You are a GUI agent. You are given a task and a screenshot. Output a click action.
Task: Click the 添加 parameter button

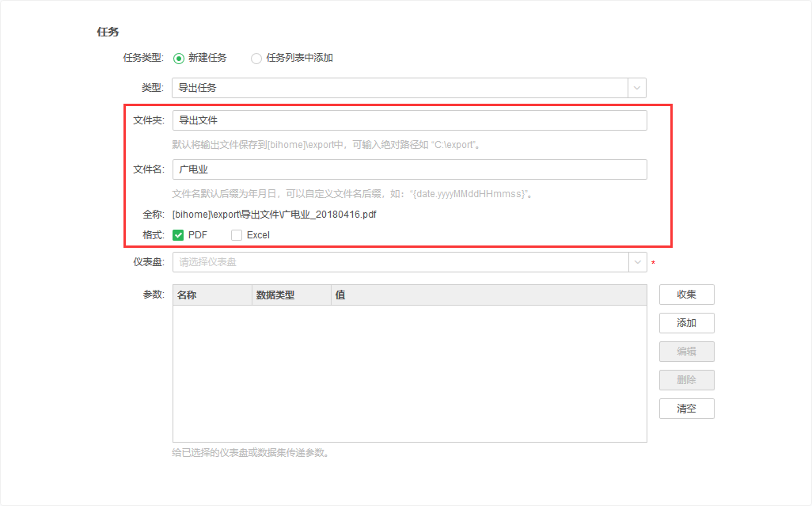(x=687, y=323)
